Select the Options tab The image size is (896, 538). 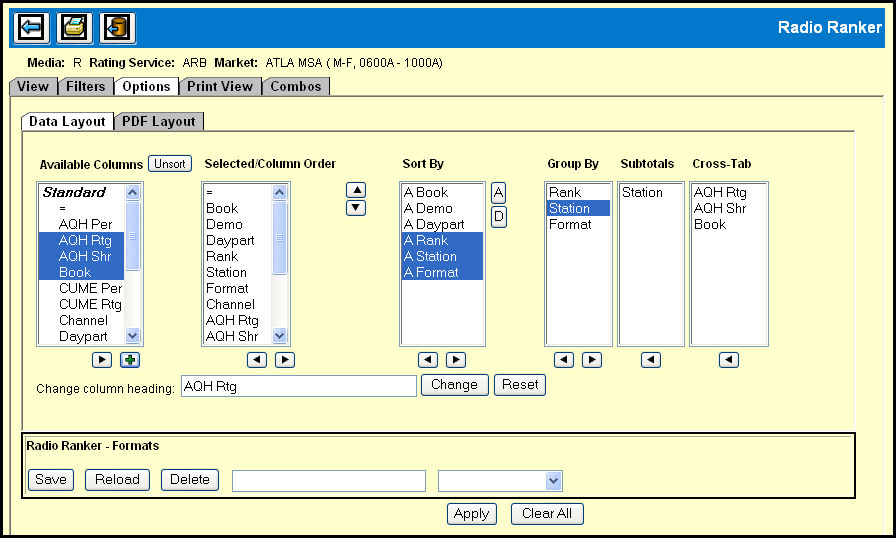[146, 86]
